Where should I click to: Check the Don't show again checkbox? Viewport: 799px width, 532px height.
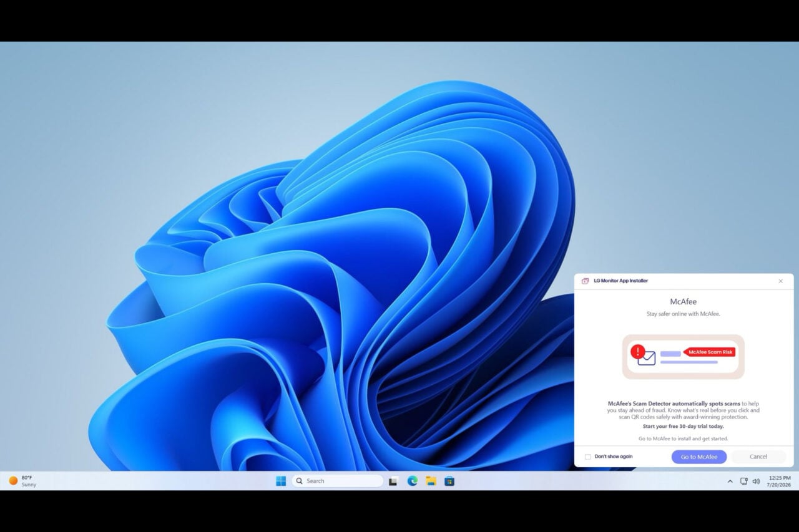click(x=587, y=457)
